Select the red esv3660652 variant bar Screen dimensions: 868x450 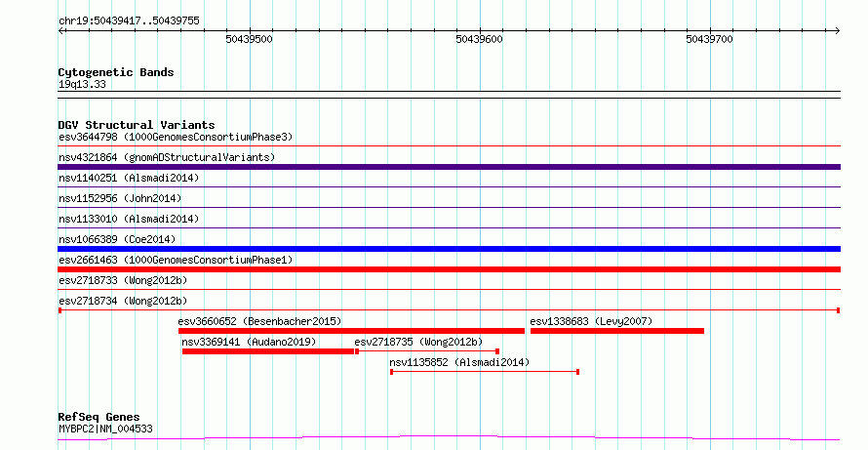coord(351,331)
